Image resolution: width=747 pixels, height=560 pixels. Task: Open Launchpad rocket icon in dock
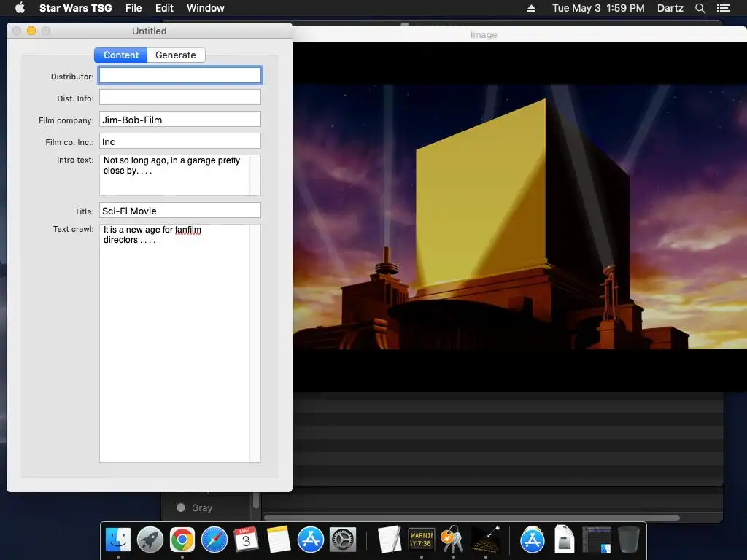150,540
